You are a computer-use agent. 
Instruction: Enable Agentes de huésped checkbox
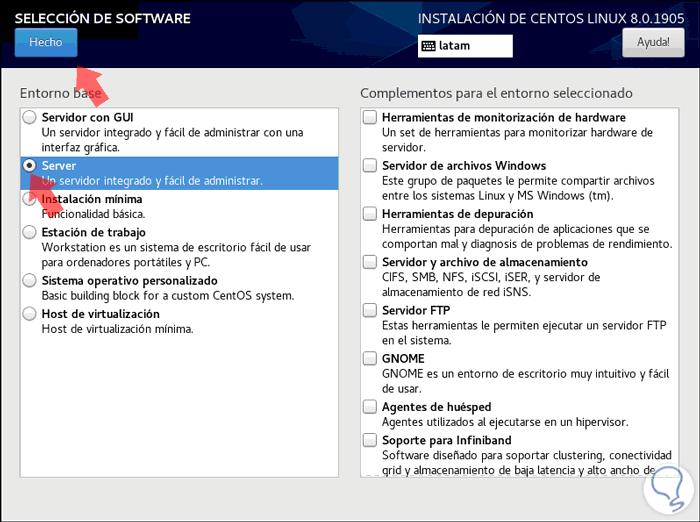[370, 407]
